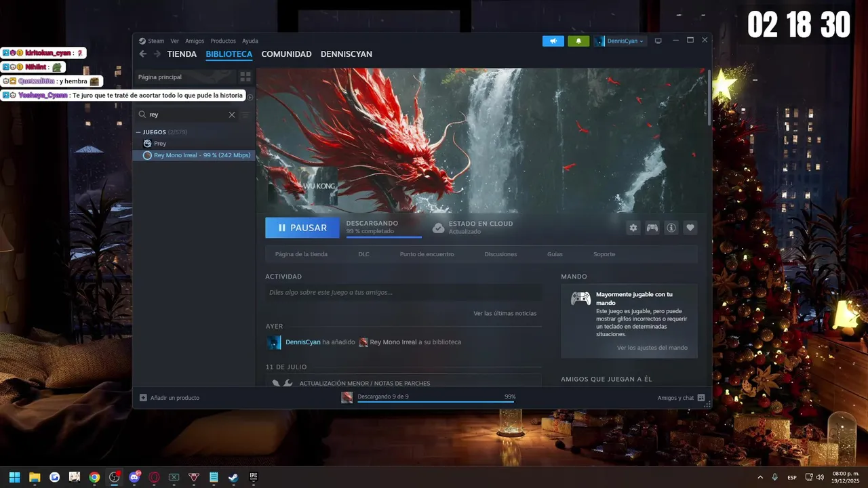Clear the library search with the X
Image resolution: width=868 pixels, height=488 pixels.
pyautogui.click(x=232, y=115)
